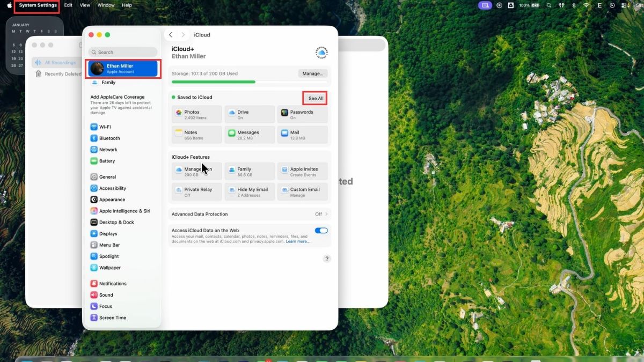This screenshot has width=644, height=362.
Task: Go forward with the right chevron
Action: point(183,35)
